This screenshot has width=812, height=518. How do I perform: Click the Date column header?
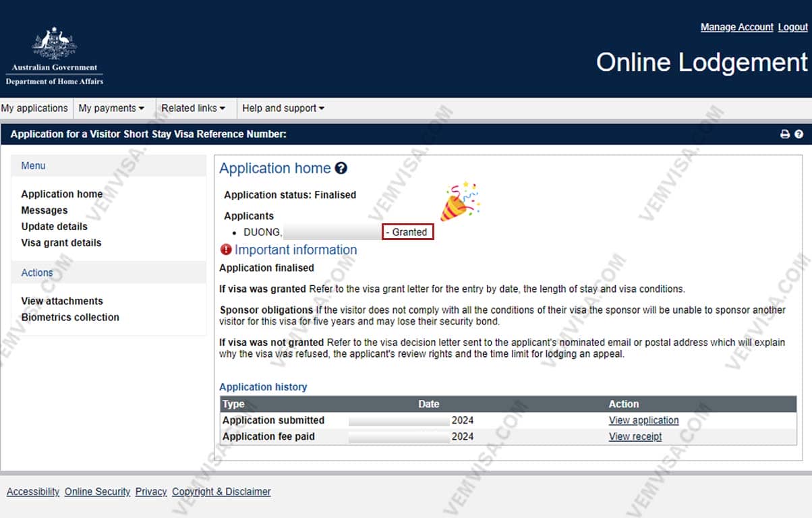[x=429, y=404]
